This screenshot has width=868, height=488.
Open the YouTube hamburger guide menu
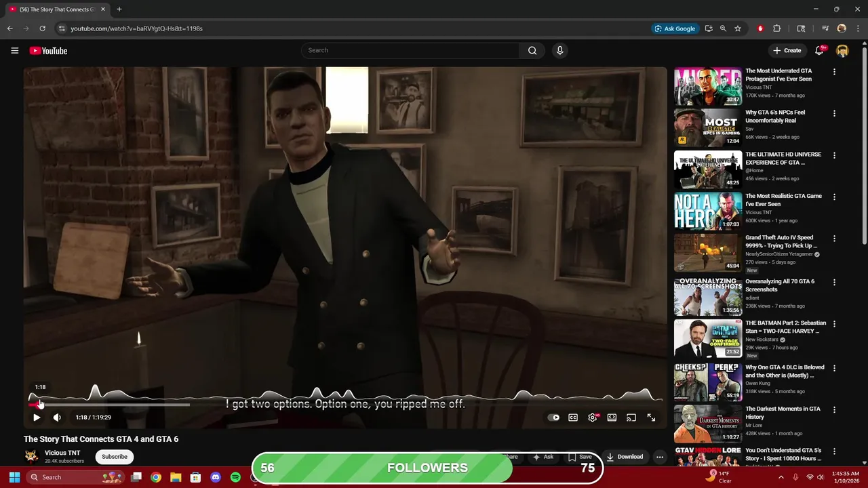coord(14,51)
